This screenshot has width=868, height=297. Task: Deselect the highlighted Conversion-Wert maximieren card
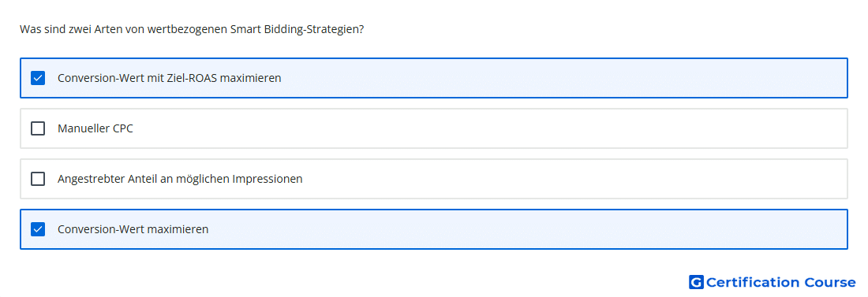(x=434, y=229)
